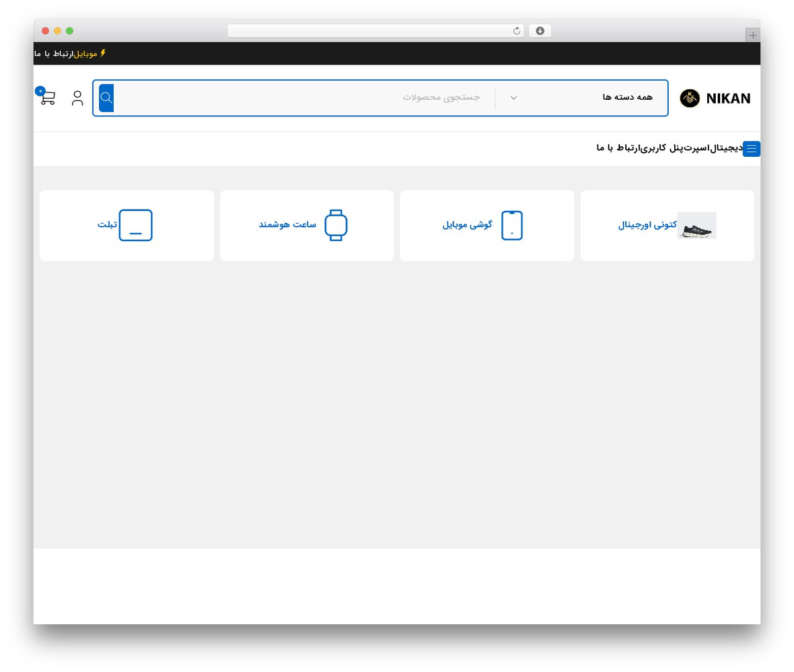This screenshot has height=672, width=794.
Task: Click the blue search magnifier button
Action: (x=106, y=98)
